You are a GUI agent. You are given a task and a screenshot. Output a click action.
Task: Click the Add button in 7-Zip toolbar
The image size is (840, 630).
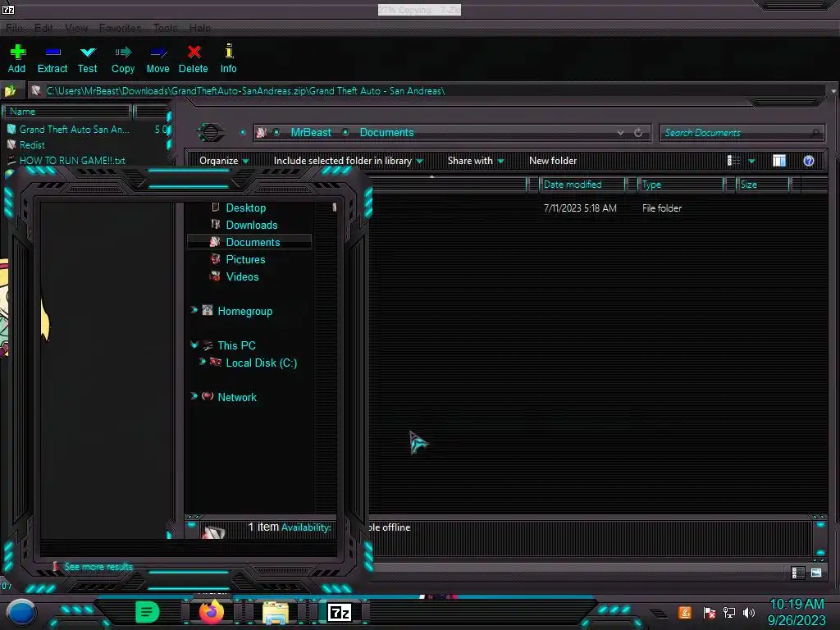click(x=17, y=58)
